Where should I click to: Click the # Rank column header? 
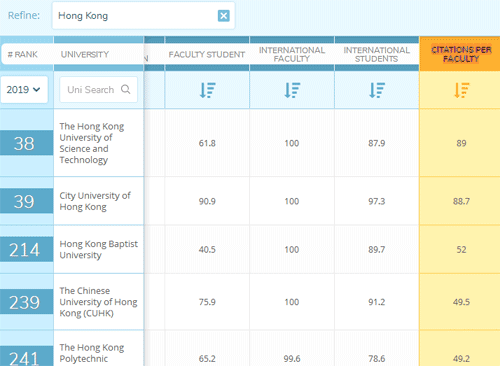23,54
